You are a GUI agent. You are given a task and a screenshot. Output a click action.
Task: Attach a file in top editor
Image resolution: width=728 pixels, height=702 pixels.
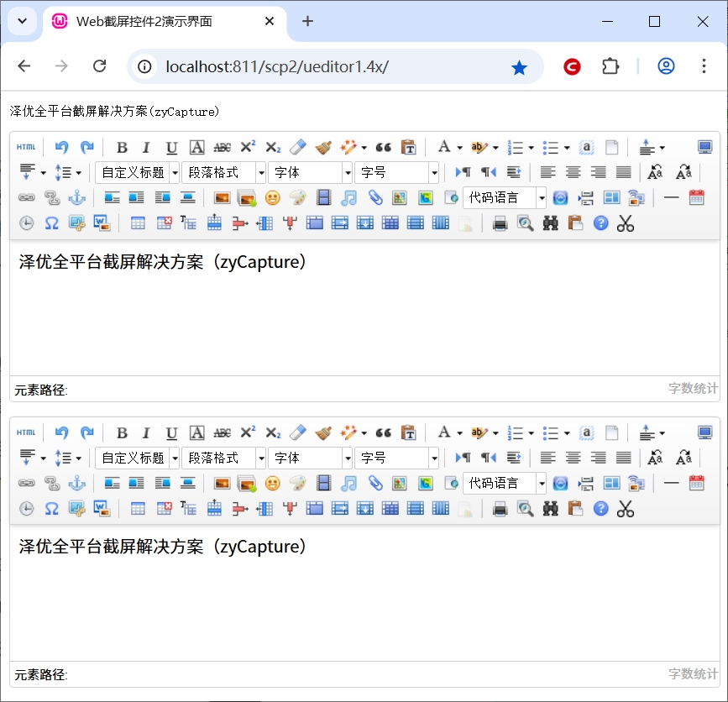[x=375, y=198]
